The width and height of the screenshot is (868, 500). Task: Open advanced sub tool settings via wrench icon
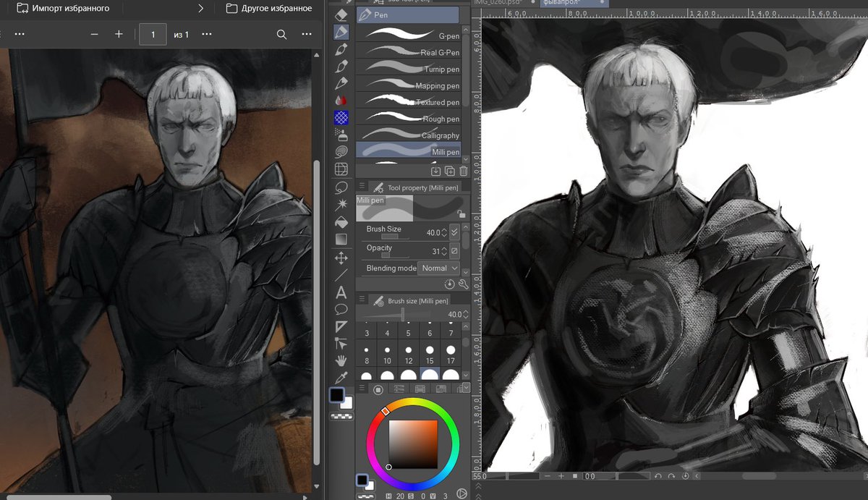point(463,284)
